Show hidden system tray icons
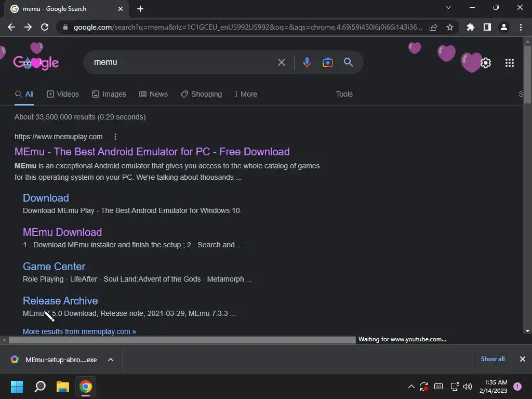 (411, 387)
